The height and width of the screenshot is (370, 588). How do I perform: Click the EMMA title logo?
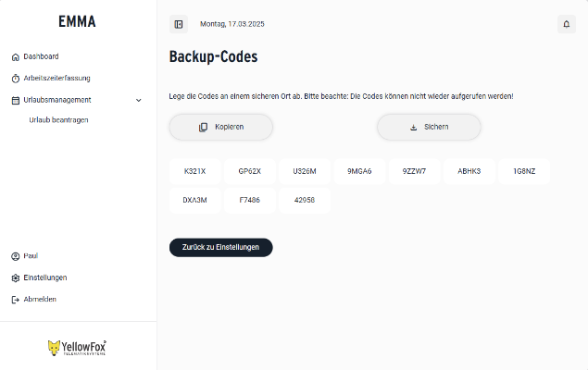(77, 21)
